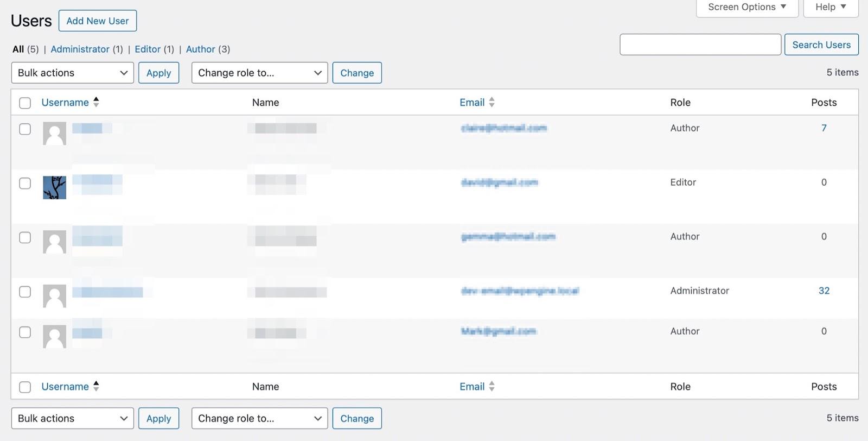Click the Username column header link
868x441 pixels.
[x=65, y=102]
